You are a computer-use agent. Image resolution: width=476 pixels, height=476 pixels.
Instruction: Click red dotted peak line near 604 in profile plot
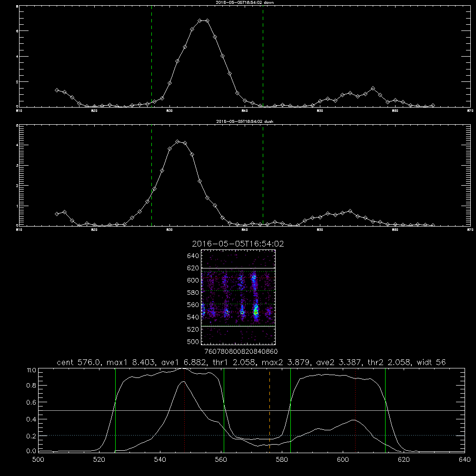[355, 410]
